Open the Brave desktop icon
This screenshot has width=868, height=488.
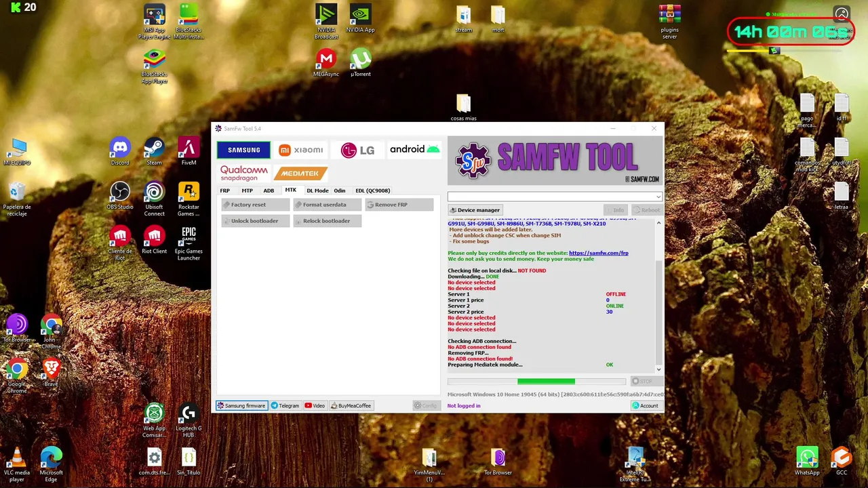[x=52, y=373]
